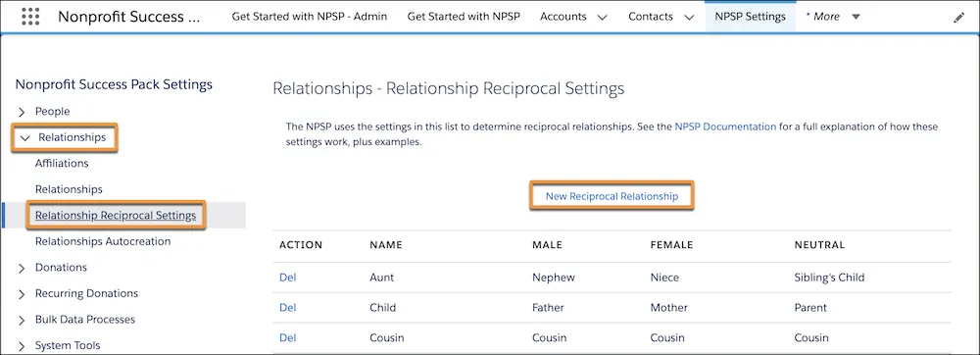Switch to Get Started with NPSP - Admin tab

310,17
